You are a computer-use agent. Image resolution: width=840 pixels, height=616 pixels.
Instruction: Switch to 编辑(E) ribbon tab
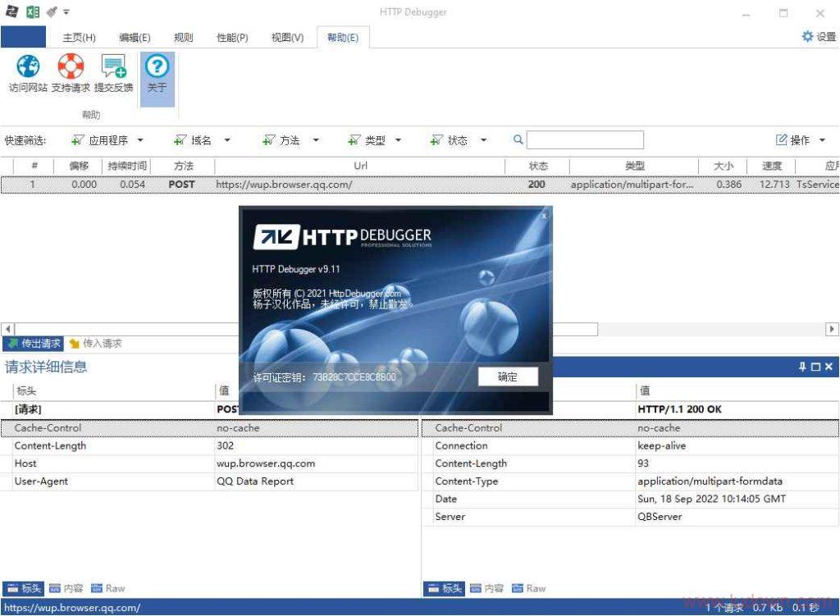[x=135, y=38]
